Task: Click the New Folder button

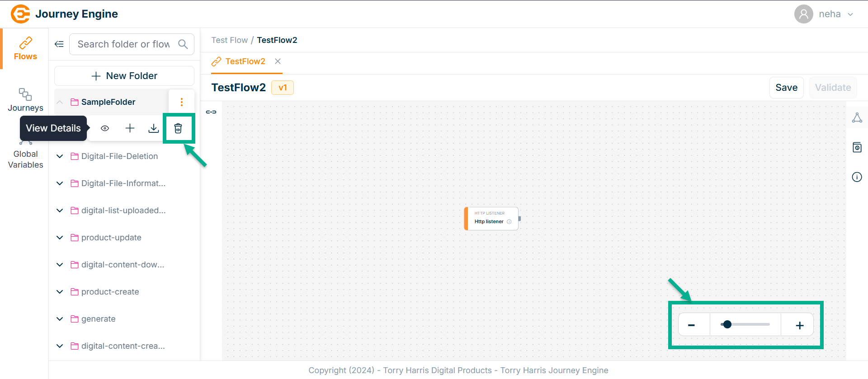Action: (x=124, y=76)
